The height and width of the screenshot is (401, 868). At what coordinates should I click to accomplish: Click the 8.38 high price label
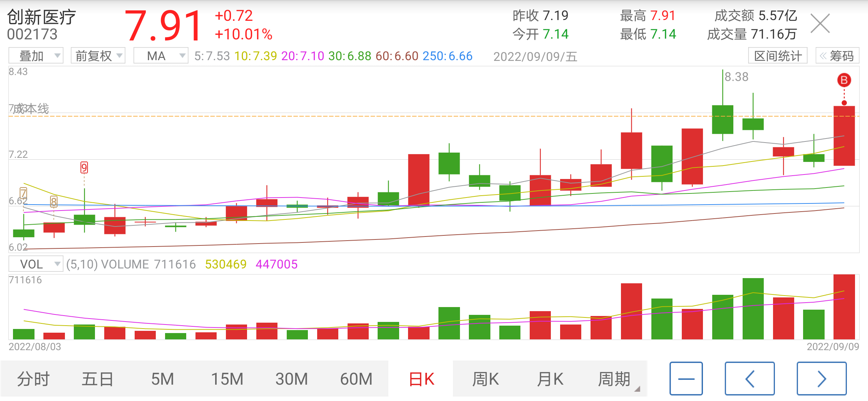736,77
